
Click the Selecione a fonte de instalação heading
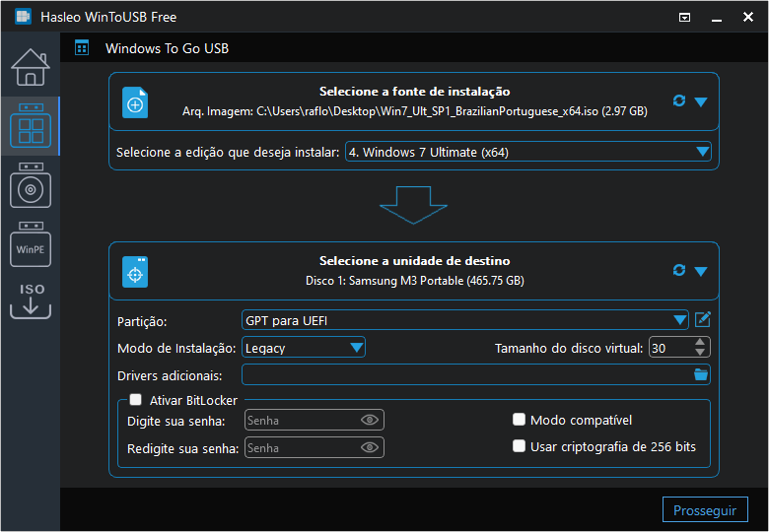tap(414, 92)
